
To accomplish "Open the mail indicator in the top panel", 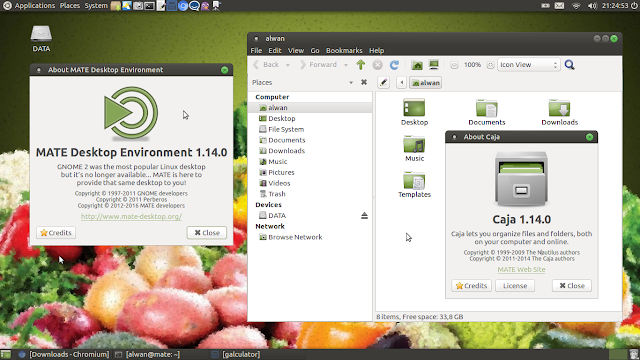I will pyautogui.click(x=560, y=6).
